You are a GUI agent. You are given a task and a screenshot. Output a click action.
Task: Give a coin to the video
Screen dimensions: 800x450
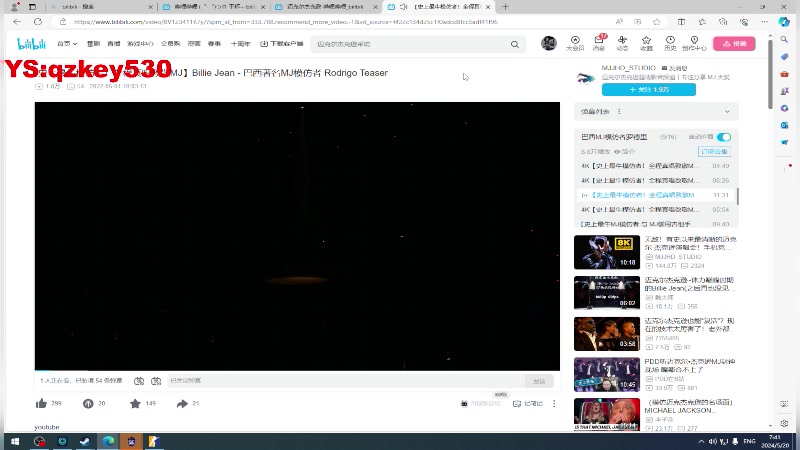point(88,404)
